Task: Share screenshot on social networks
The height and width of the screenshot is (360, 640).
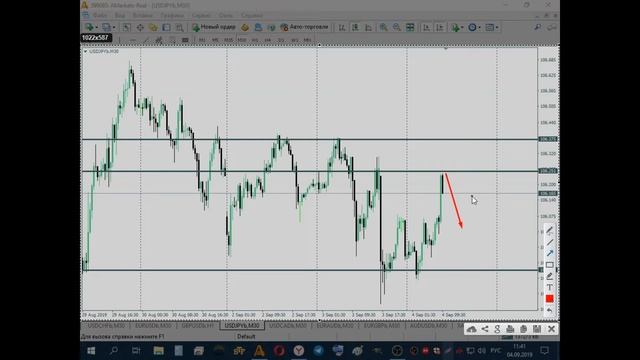Action: [x=484, y=329]
